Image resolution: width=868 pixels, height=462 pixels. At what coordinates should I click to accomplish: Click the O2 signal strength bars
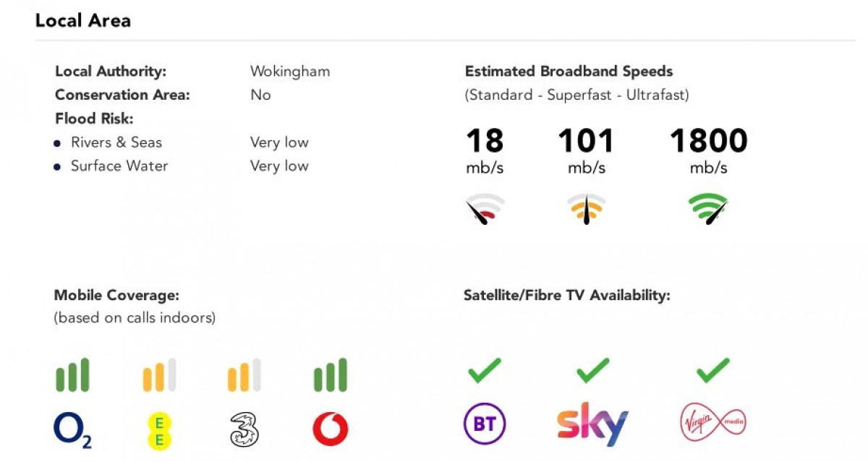tap(72, 375)
